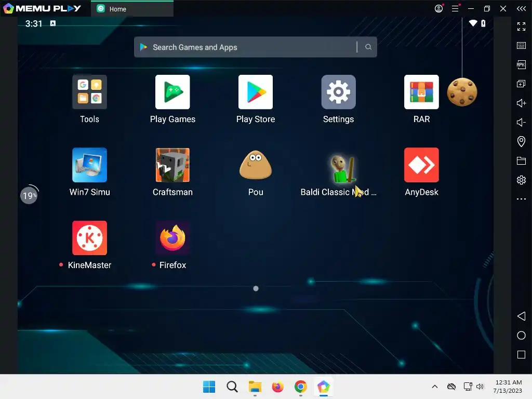Screen dimensions: 532x399
Task: Increase volume in MEmu sidebar
Action: point(521,103)
